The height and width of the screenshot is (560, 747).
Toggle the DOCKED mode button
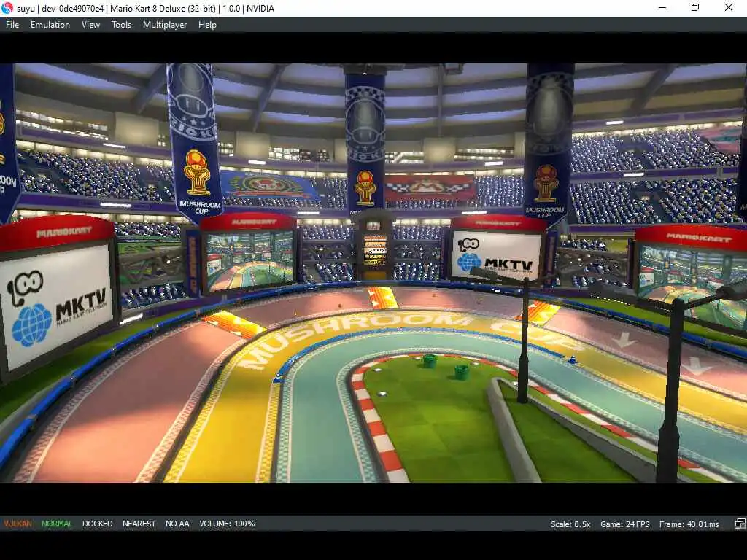tap(97, 524)
